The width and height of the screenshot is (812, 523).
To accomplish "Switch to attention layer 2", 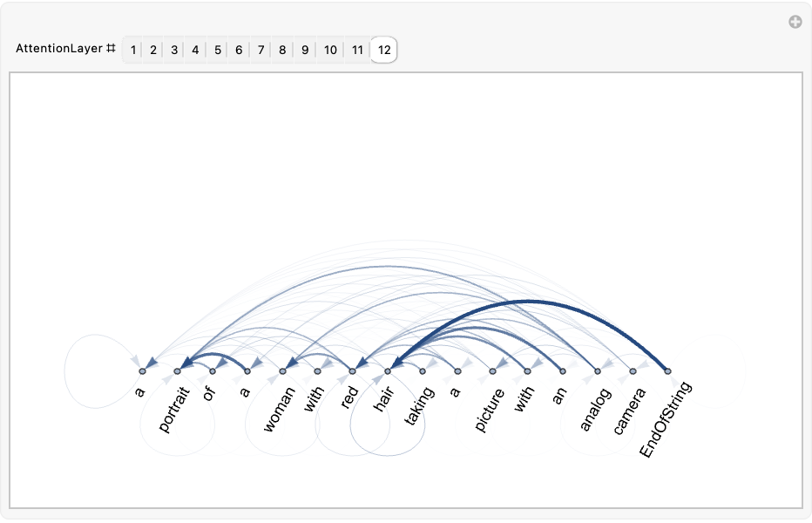I will click(153, 50).
